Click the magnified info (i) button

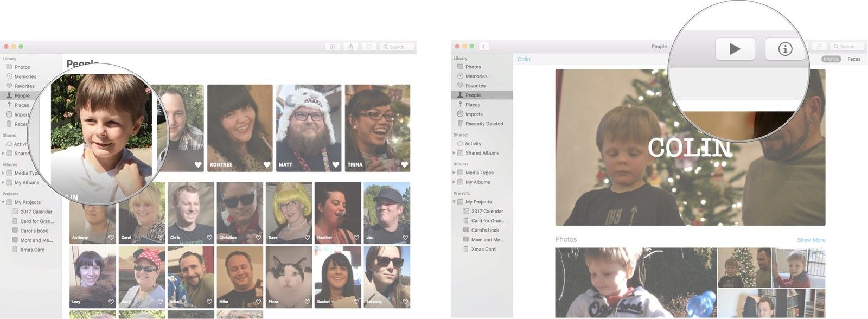(x=784, y=49)
